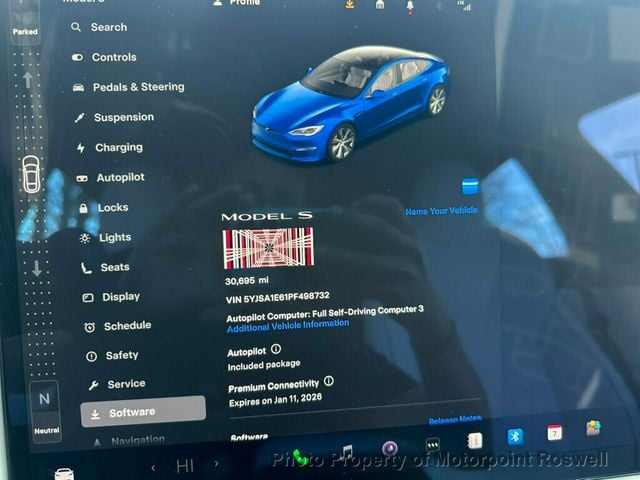Tap the HI temperature setting
The height and width of the screenshot is (480, 640).
pos(184,466)
